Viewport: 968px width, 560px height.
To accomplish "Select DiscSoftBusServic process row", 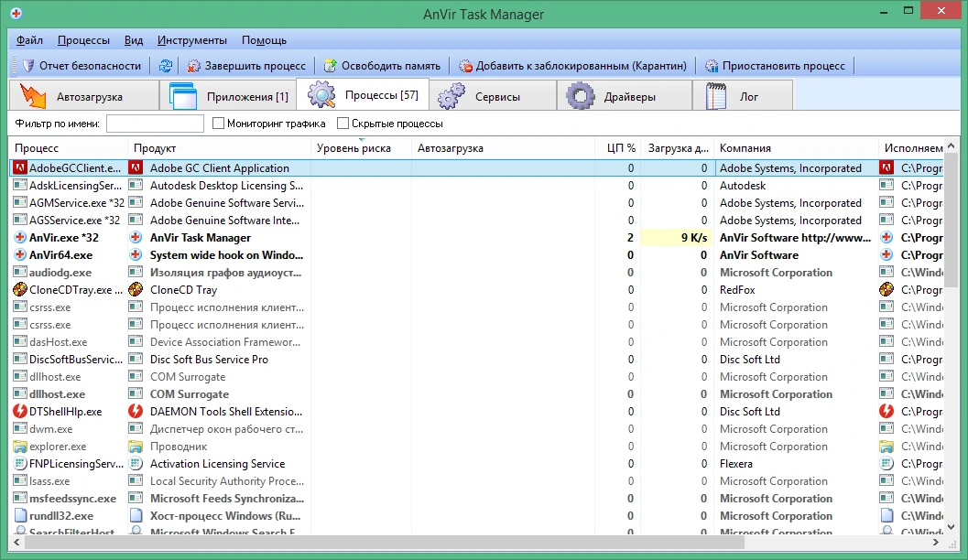I will [x=476, y=359].
